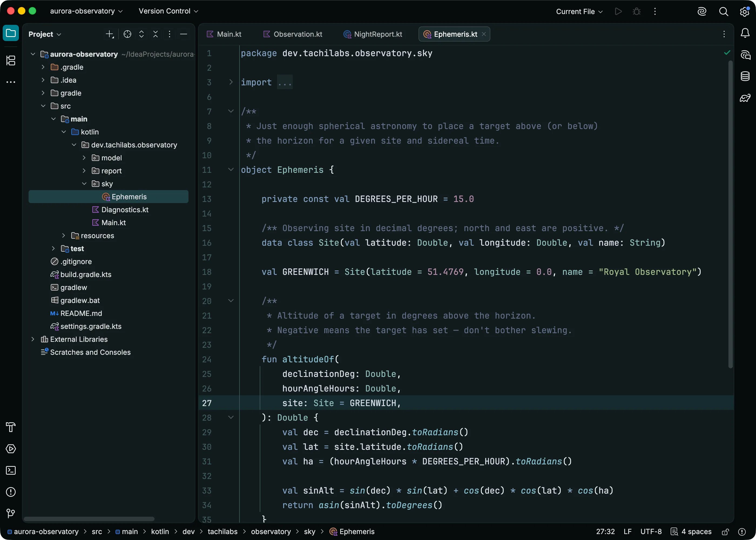Screen dimensions: 756x540
Task: Expand the .gradle folder
Action: (43, 67)
